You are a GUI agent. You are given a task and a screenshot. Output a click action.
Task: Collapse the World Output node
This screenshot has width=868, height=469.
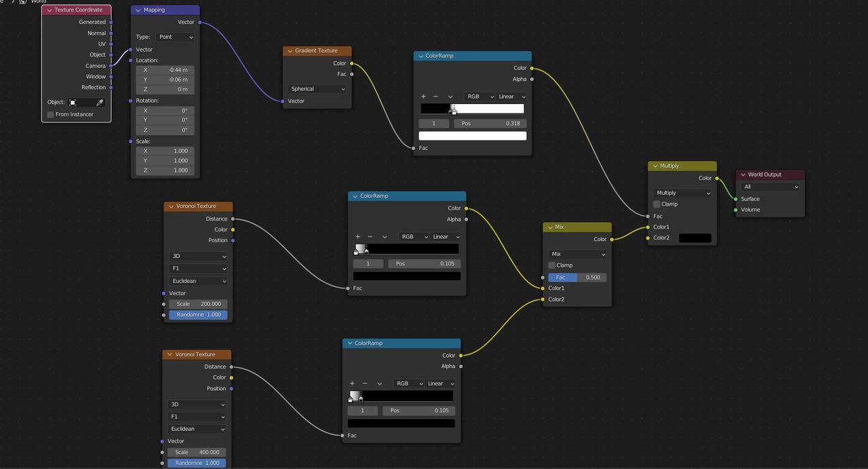(743, 174)
